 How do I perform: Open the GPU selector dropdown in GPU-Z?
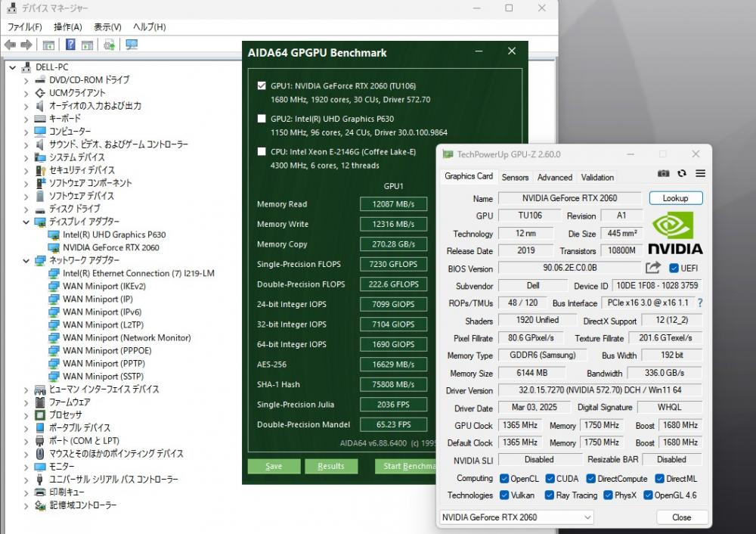coord(516,517)
